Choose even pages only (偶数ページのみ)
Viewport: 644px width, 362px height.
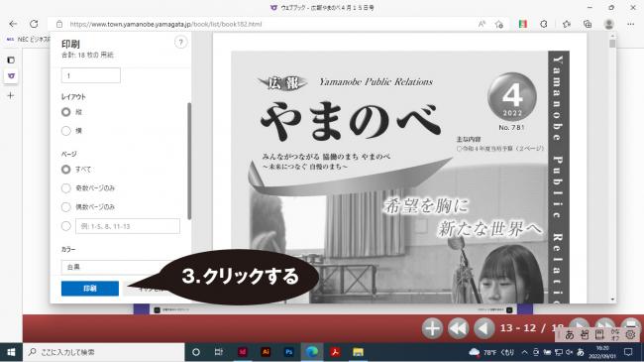point(65,206)
